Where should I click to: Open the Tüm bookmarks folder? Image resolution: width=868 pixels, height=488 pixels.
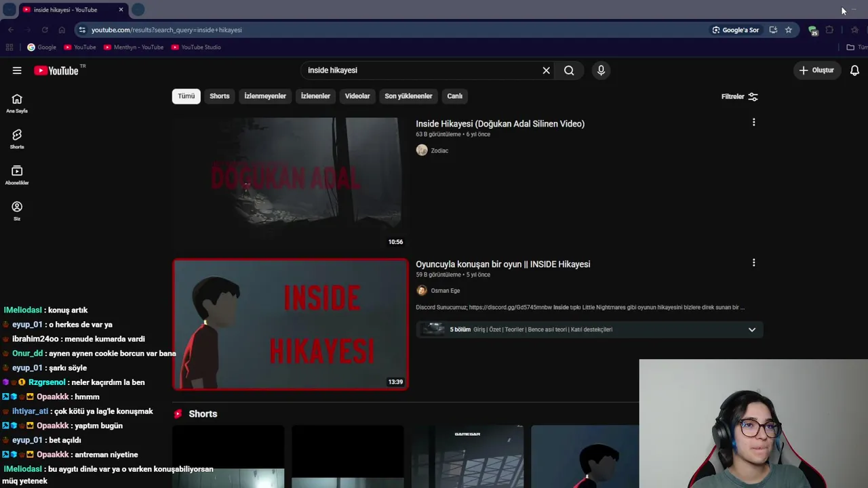856,47
